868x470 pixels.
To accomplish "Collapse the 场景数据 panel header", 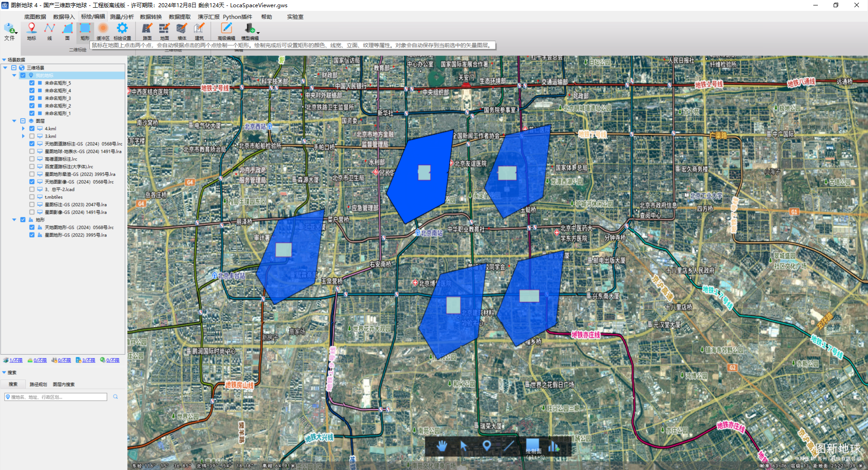I will 4,60.
